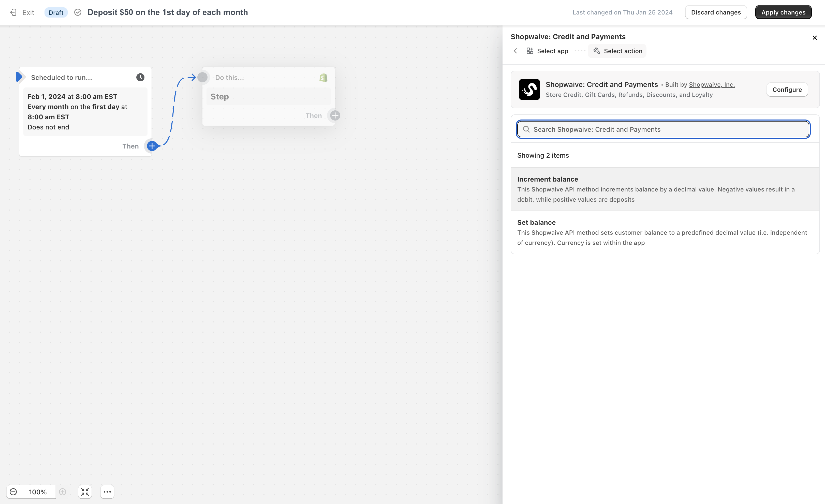
Task: Click 'Last changed on Thu Jan 25 2024' text
Action: click(x=622, y=12)
